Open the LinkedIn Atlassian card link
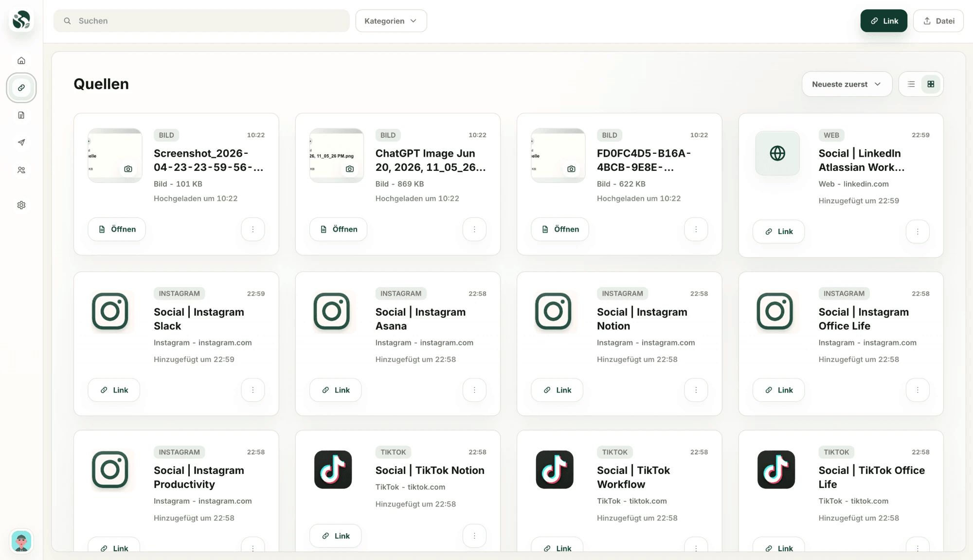Screen dimensions: 973x560 (778, 232)
